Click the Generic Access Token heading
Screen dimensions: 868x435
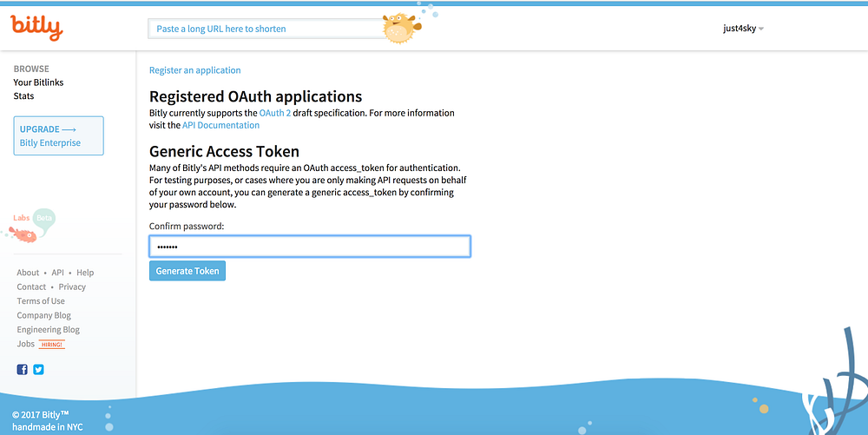(224, 151)
